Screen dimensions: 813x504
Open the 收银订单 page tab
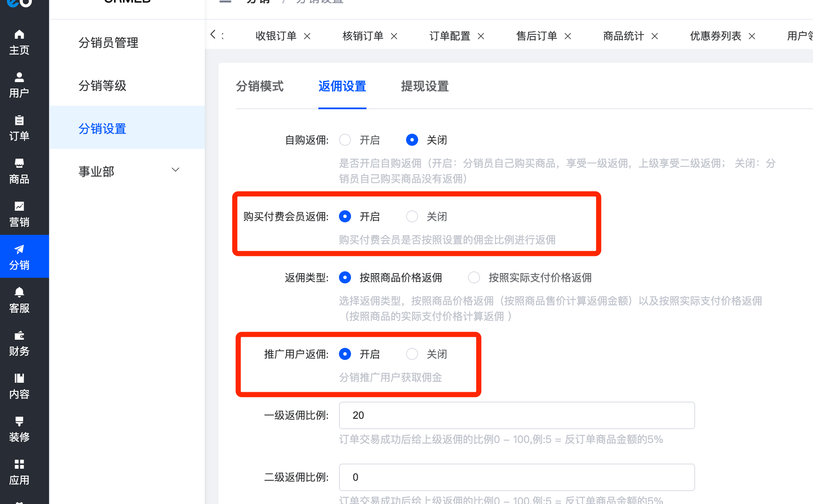click(276, 36)
